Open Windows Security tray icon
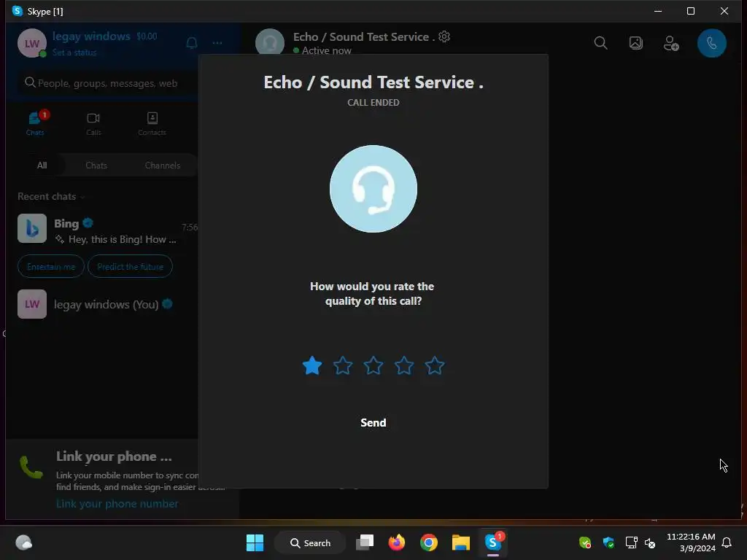The width and height of the screenshot is (747, 560). [608, 542]
